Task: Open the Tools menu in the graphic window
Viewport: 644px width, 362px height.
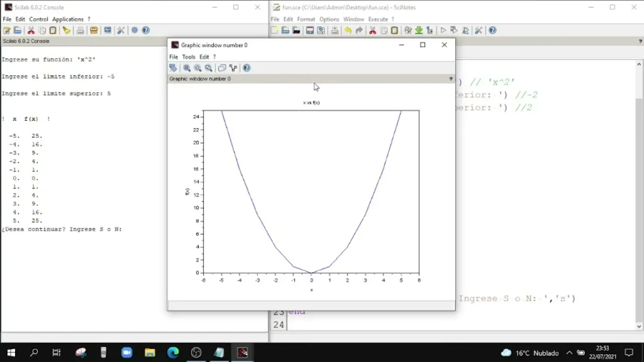Action: click(188, 57)
